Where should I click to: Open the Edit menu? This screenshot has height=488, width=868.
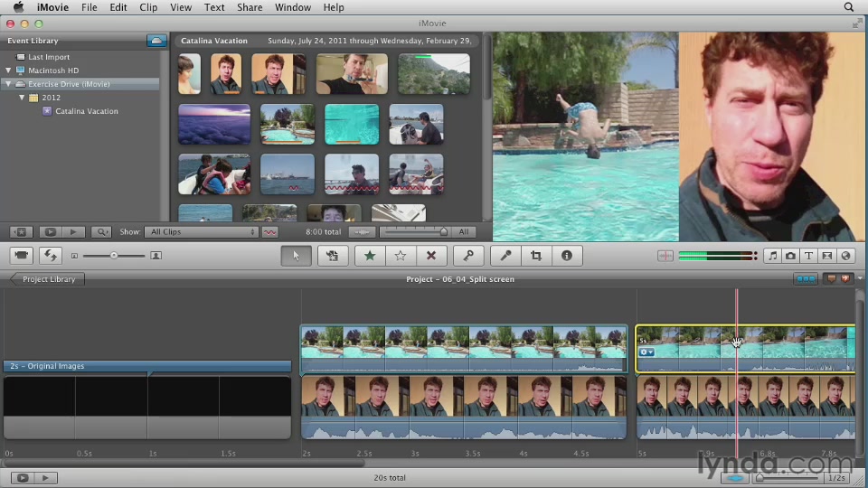[x=118, y=7]
